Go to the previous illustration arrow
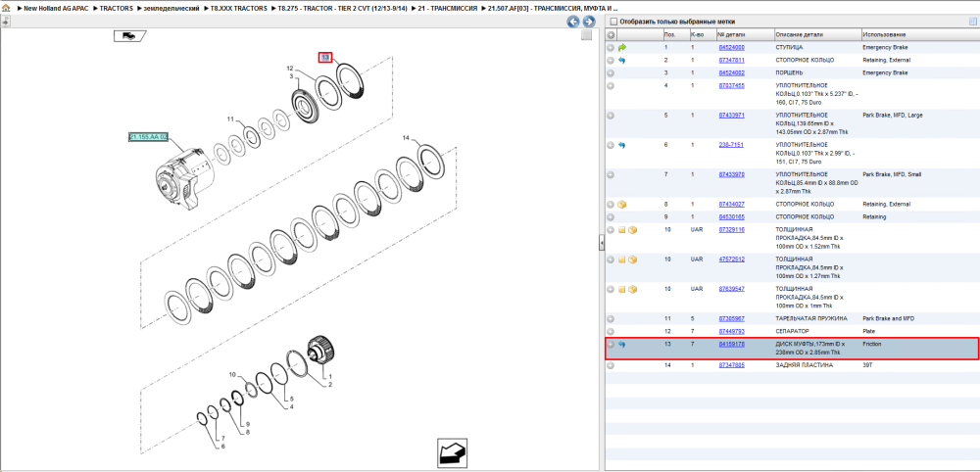Image resolution: width=980 pixels, height=472 pixels. coord(573,22)
